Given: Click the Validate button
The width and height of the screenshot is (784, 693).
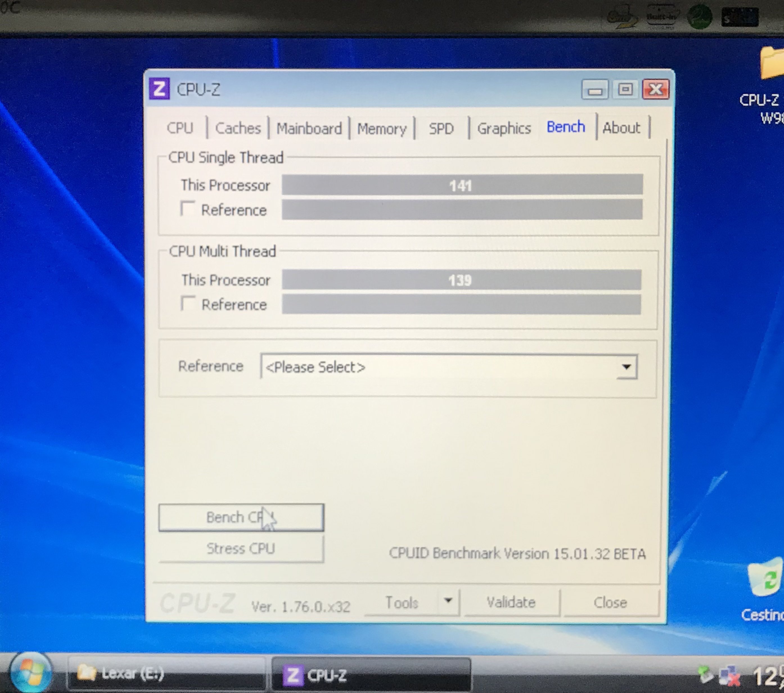Looking at the screenshot, I should [x=511, y=603].
